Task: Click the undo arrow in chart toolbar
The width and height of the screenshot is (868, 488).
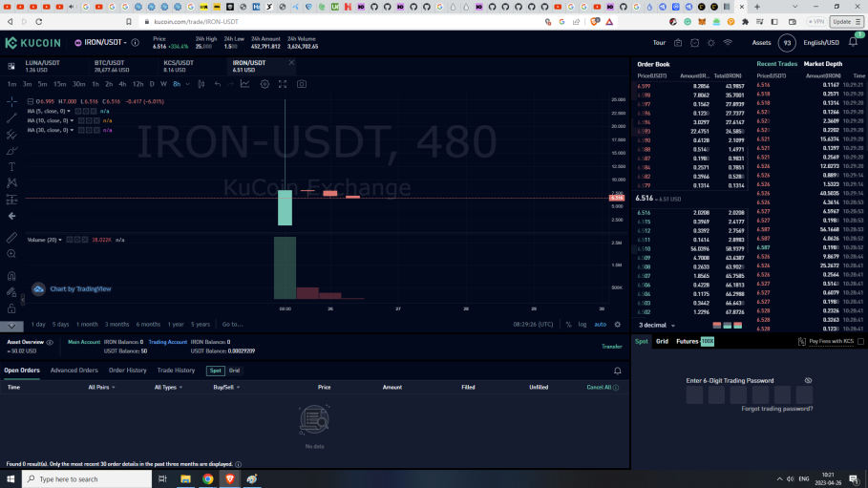Action: point(218,84)
